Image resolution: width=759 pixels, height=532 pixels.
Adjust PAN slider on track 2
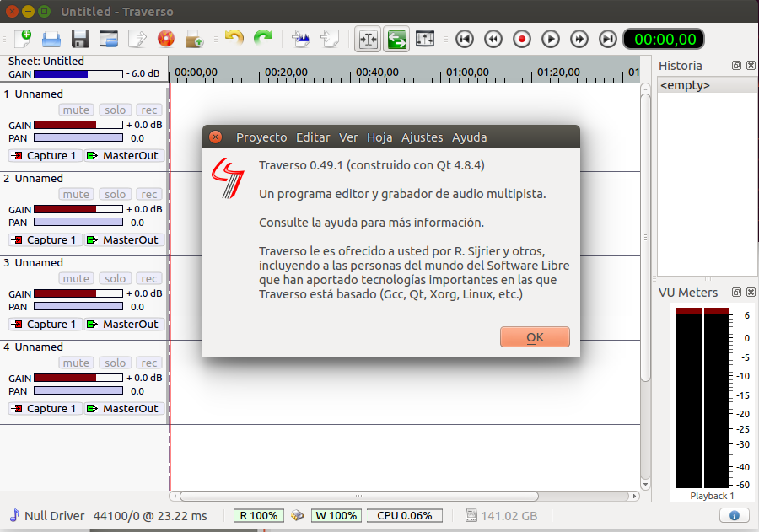[x=78, y=223]
